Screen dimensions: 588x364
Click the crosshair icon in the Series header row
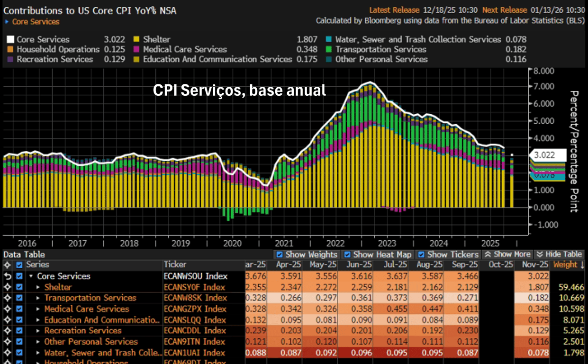click(7, 265)
